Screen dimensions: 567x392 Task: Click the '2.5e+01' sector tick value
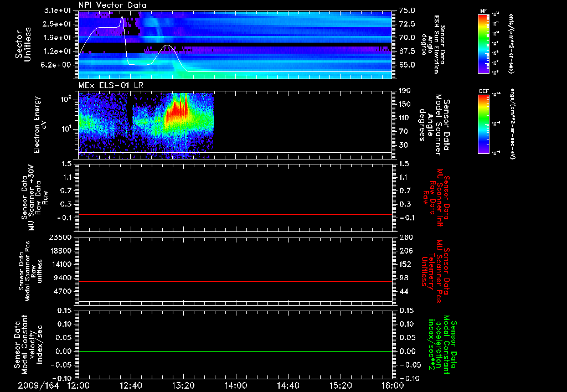pos(58,24)
